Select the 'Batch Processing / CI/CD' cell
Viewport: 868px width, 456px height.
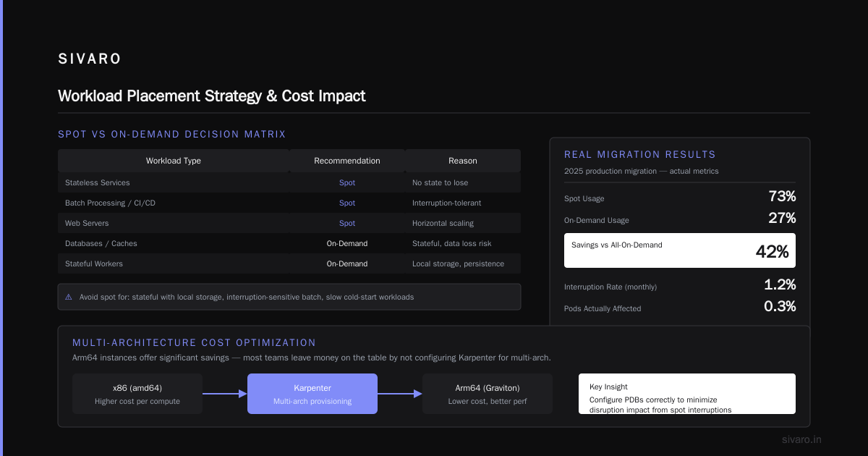point(110,203)
